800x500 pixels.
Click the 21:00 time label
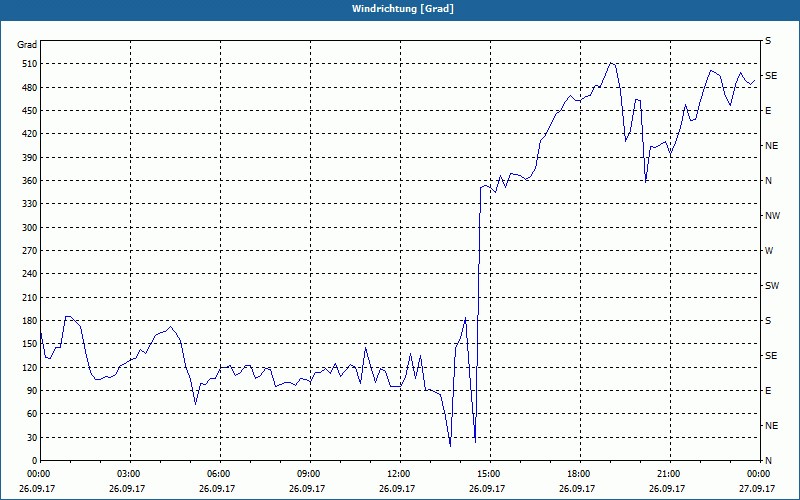click(x=670, y=474)
